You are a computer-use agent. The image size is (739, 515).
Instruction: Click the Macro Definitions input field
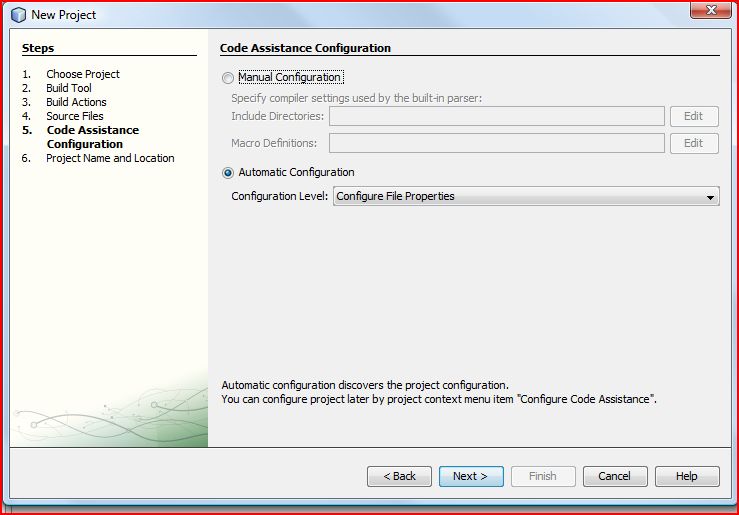point(497,143)
